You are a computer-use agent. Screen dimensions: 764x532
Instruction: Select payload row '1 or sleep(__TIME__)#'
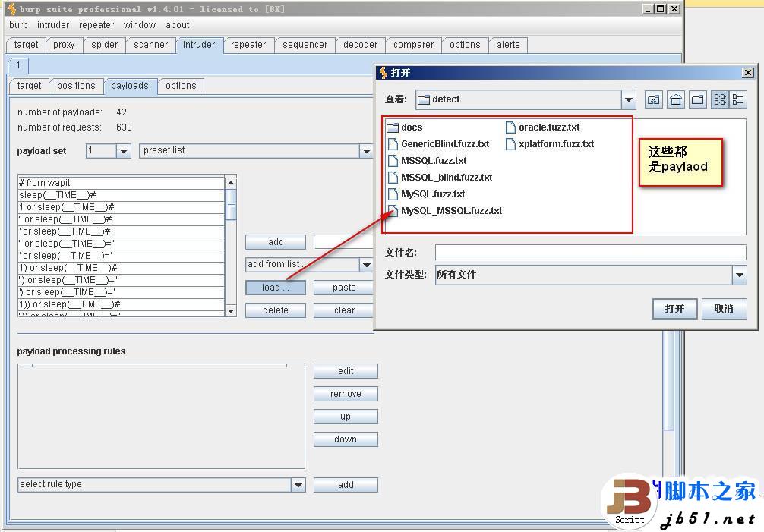[121, 207]
